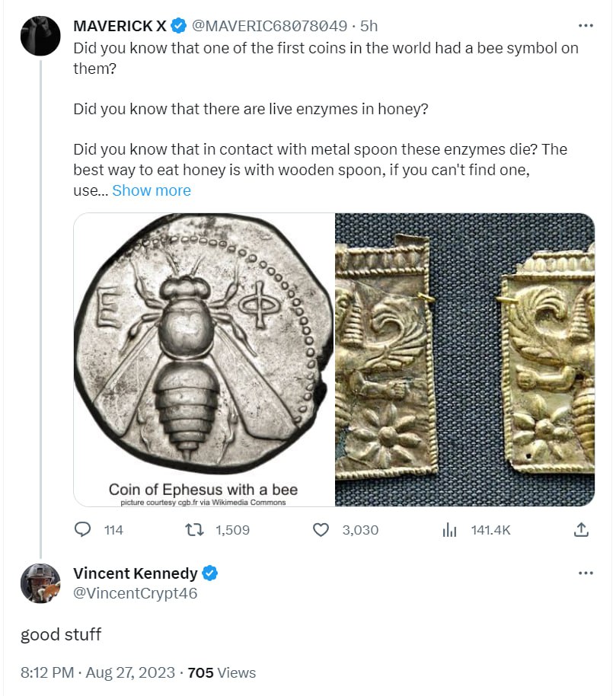
Task: Open the Coin of Ephesus bee image
Action: [204, 359]
